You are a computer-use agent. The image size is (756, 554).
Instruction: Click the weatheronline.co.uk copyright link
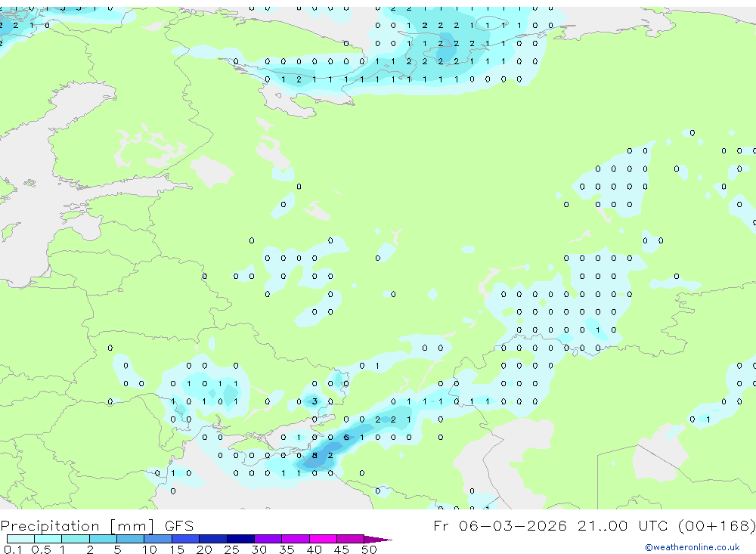(x=692, y=547)
